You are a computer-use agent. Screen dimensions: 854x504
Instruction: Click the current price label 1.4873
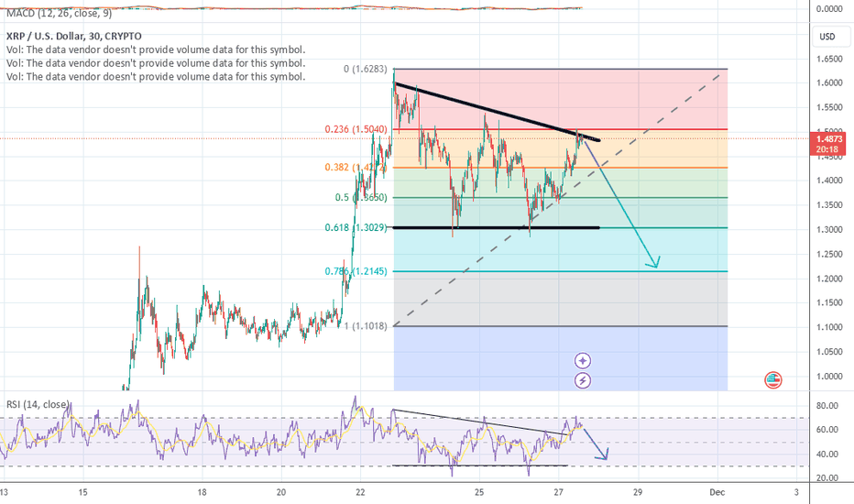coord(829,139)
